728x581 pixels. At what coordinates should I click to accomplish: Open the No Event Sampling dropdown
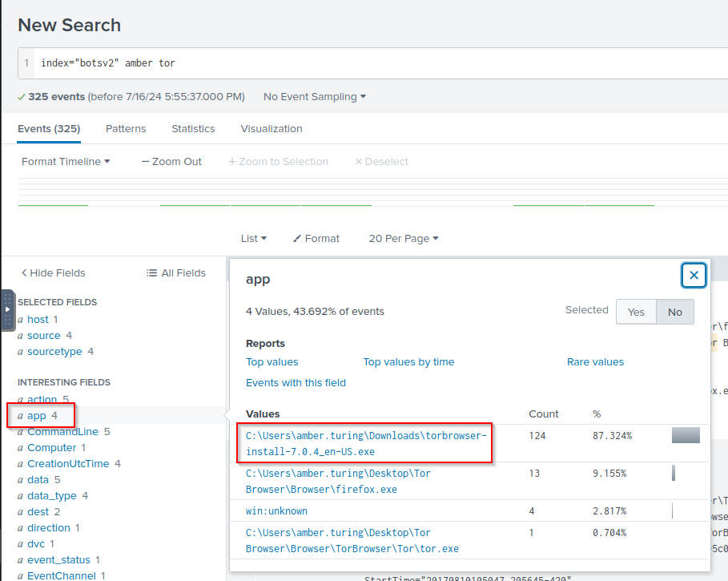pyautogui.click(x=314, y=97)
